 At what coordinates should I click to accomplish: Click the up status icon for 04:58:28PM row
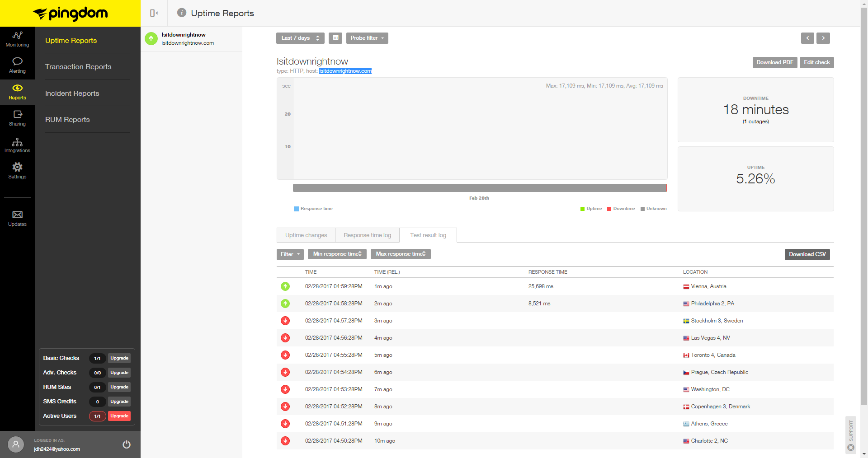(x=285, y=304)
